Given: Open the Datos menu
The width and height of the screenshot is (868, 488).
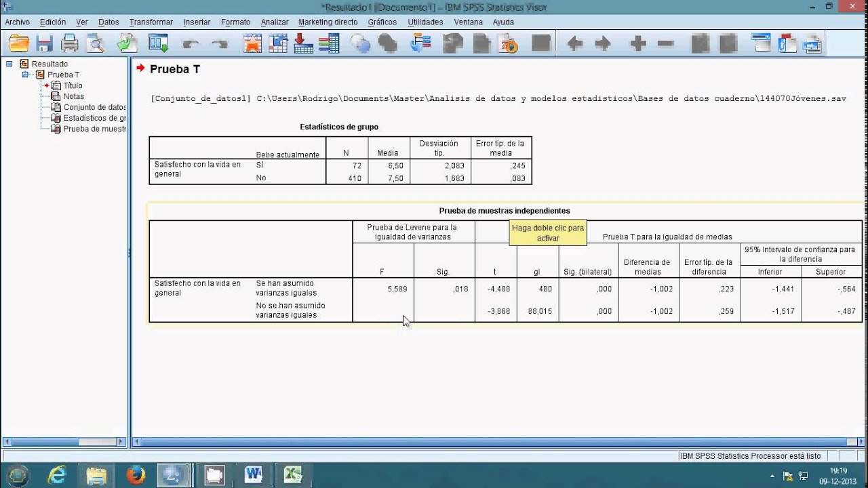Looking at the screenshot, I should (x=108, y=22).
